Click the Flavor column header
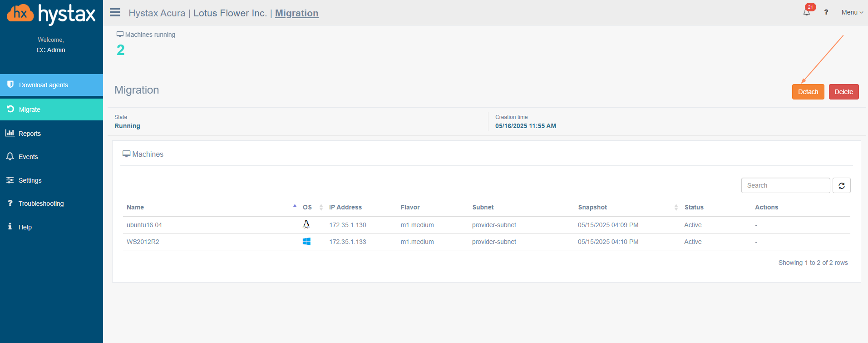Screen dimensions: 868x343 click(x=410, y=207)
